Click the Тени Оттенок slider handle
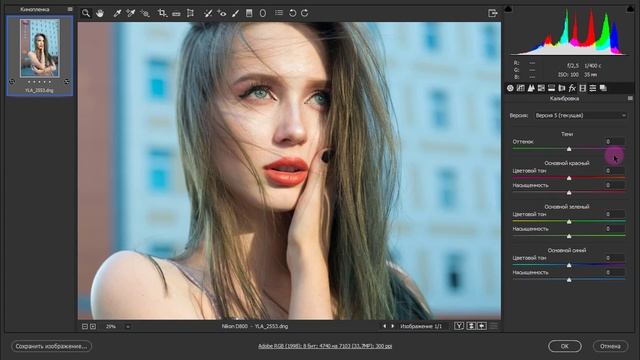This screenshot has width=640, height=360. point(569,149)
